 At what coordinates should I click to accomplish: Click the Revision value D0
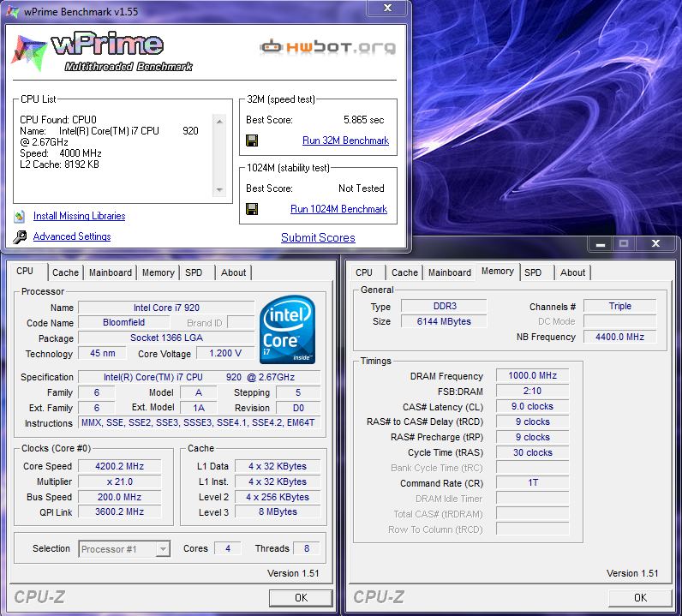click(298, 408)
